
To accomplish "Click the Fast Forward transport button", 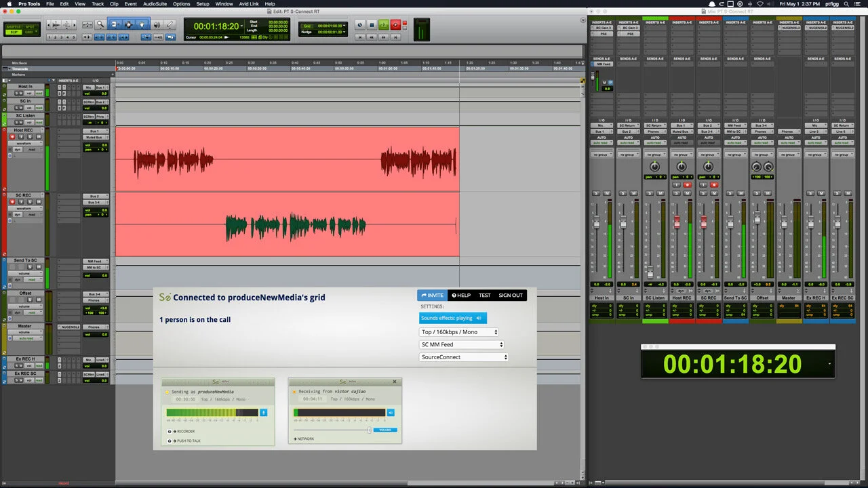I will click(x=383, y=37).
